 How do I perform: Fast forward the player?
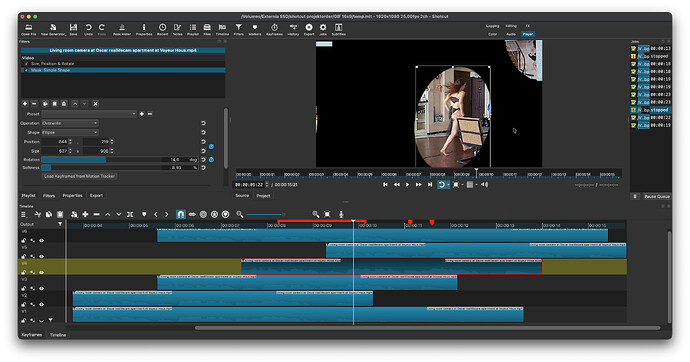pos(418,185)
